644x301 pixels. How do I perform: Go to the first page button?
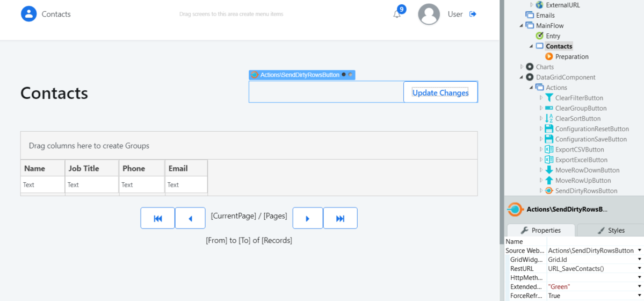pos(158,218)
